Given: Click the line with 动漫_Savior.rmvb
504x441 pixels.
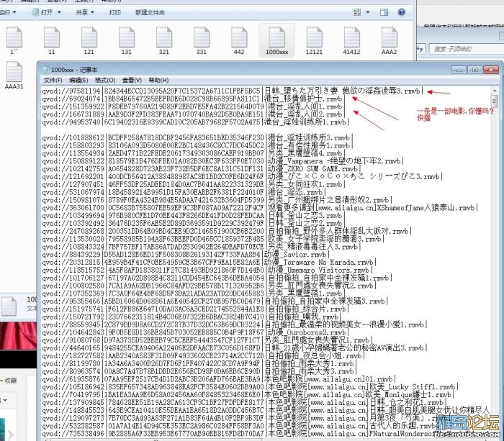Looking at the screenshot, I should click(x=186, y=255).
